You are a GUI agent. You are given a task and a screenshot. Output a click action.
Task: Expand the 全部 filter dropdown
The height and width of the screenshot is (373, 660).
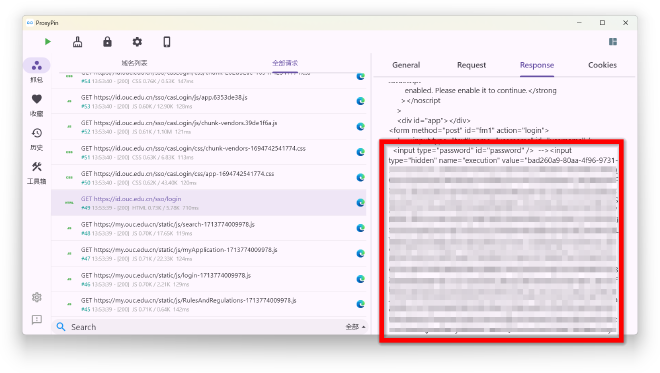click(x=355, y=327)
